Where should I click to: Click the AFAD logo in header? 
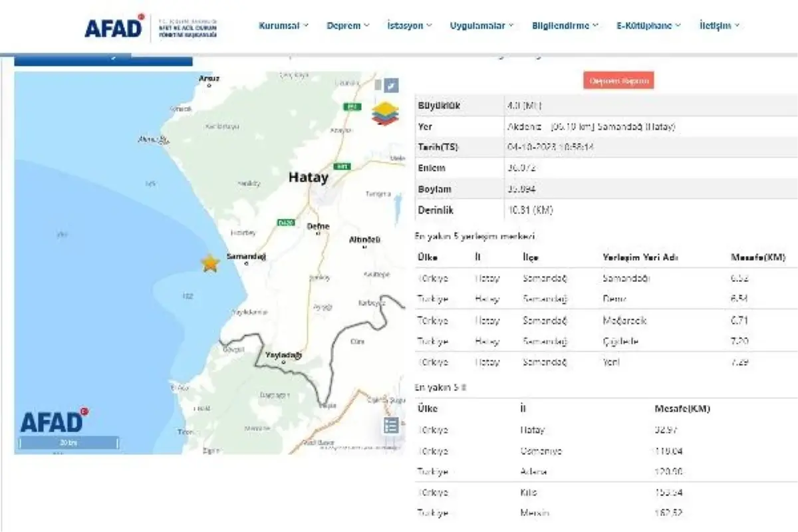click(x=114, y=27)
